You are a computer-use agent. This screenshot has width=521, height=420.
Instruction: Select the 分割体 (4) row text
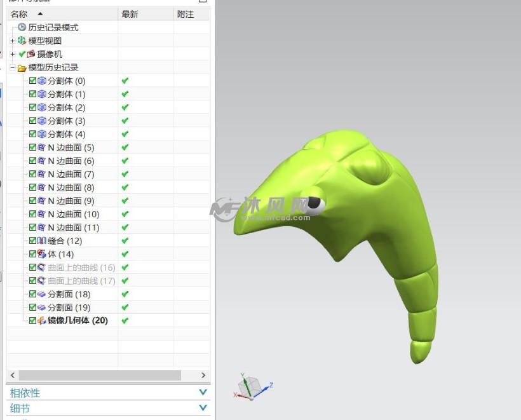tap(67, 134)
